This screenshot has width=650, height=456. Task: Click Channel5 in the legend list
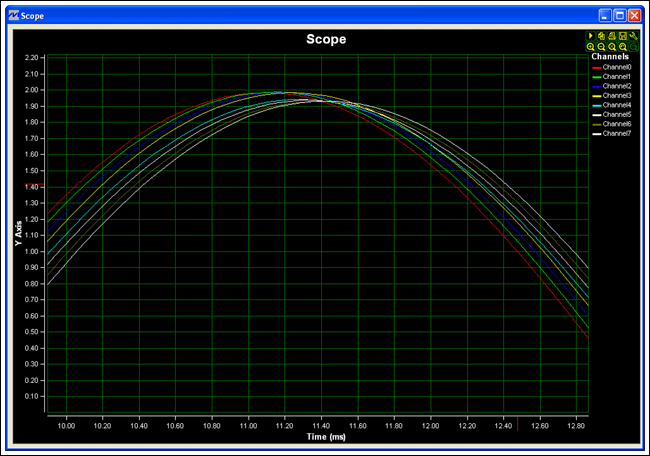coord(617,114)
